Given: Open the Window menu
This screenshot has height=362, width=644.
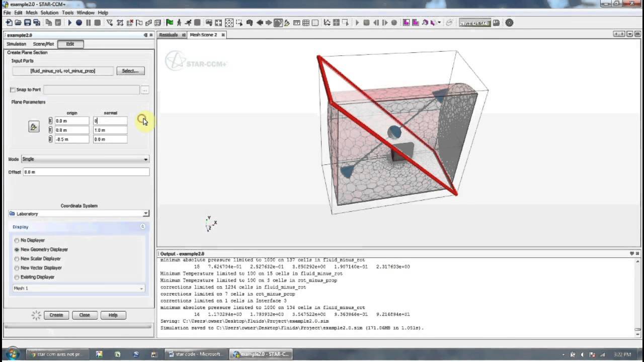Looking at the screenshot, I should (x=86, y=13).
